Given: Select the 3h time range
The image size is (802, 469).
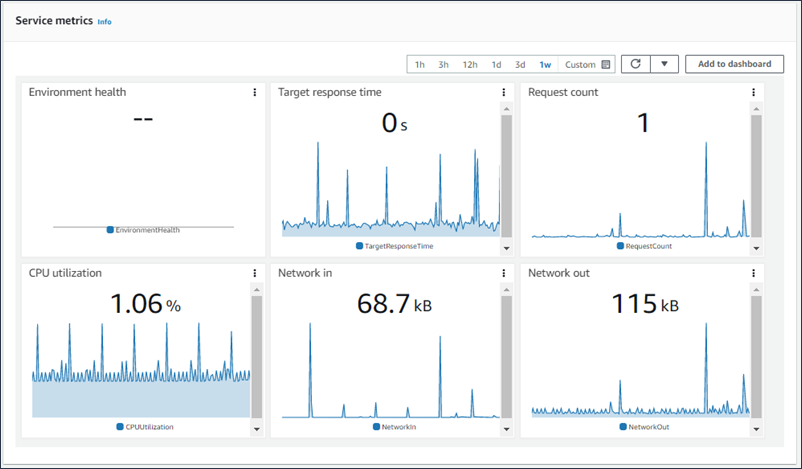Looking at the screenshot, I should point(444,65).
